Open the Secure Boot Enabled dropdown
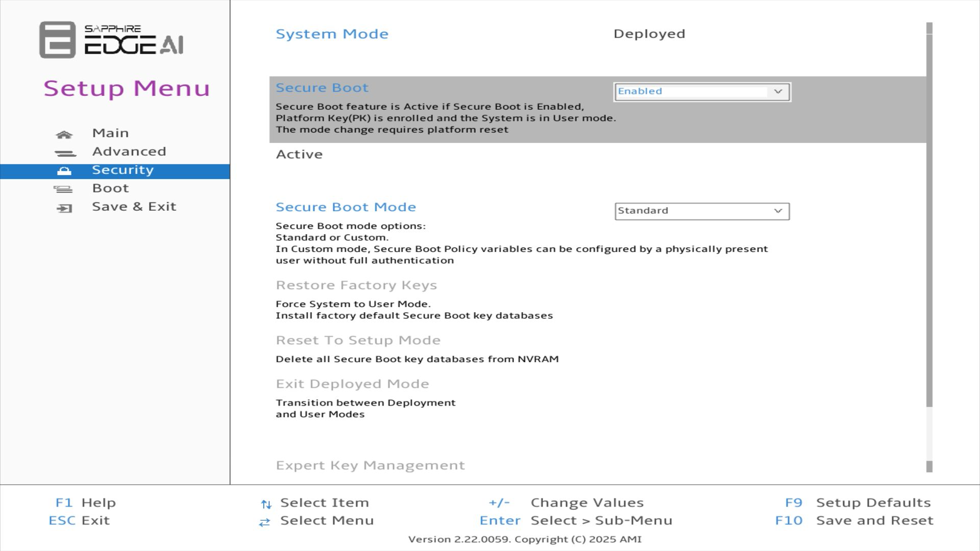 pyautogui.click(x=701, y=92)
